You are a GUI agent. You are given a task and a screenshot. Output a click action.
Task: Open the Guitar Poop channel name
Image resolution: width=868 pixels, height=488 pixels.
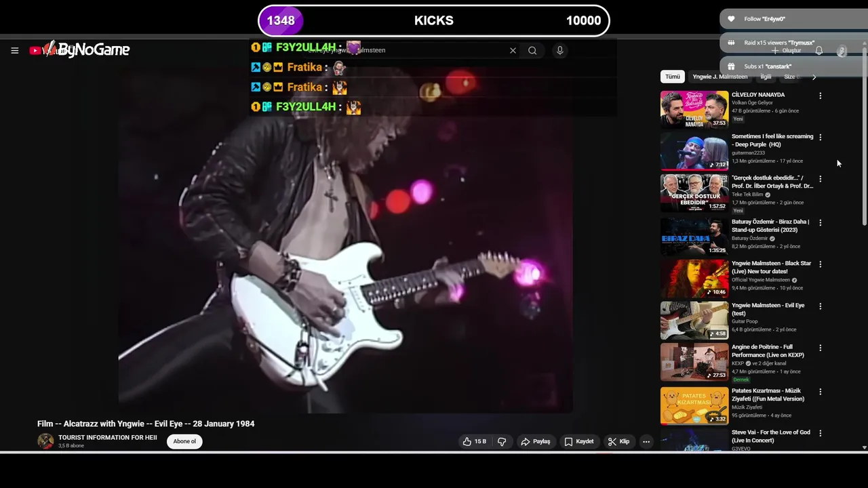point(745,322)
